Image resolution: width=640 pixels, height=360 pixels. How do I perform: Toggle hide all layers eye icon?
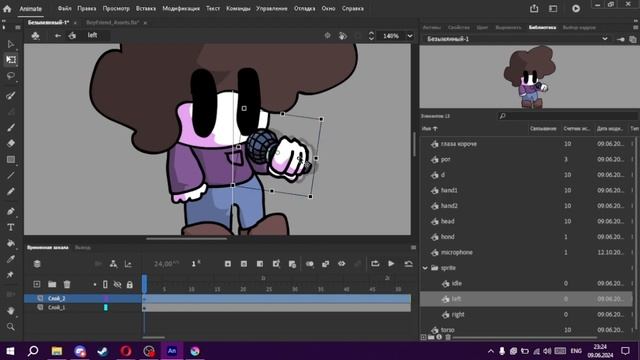pyautogui.click(x=118, y=284)
